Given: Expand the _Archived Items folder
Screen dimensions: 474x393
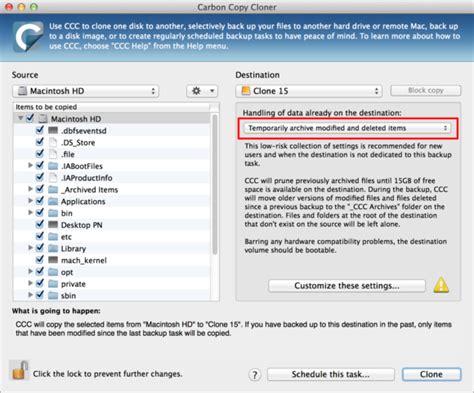Looking at the screenshot, I should (x=30, y=189).
